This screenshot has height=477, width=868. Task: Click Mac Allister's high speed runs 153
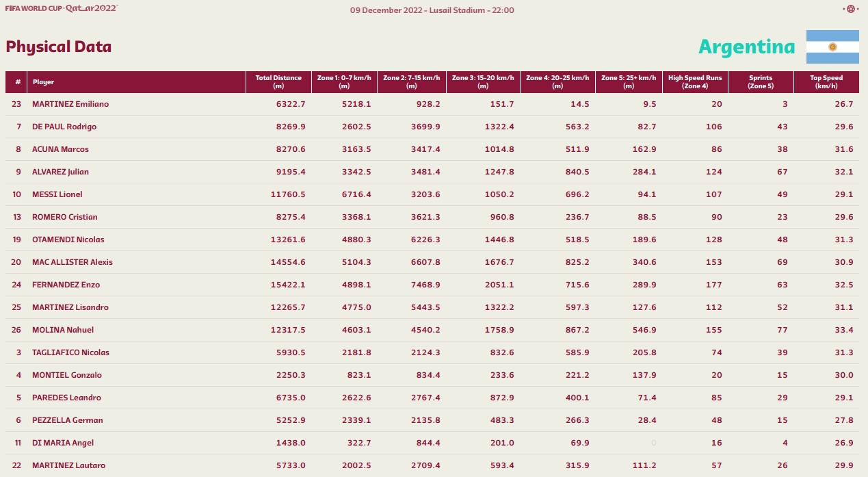(715, 262)
